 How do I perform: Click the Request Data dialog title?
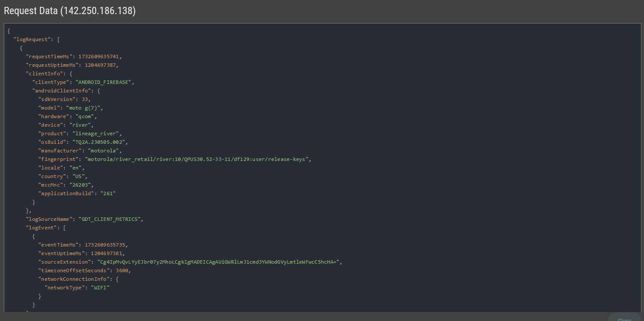(x=70, y=11)
